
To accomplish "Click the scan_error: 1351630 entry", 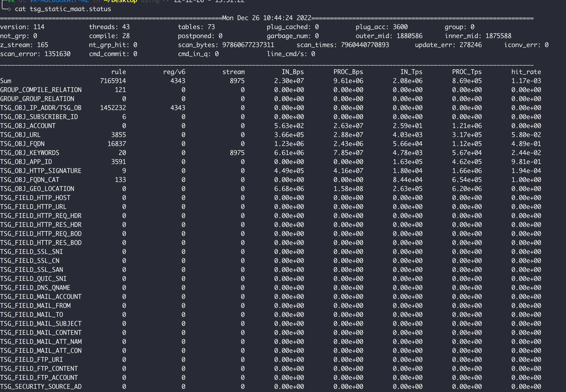I will 35,54.
